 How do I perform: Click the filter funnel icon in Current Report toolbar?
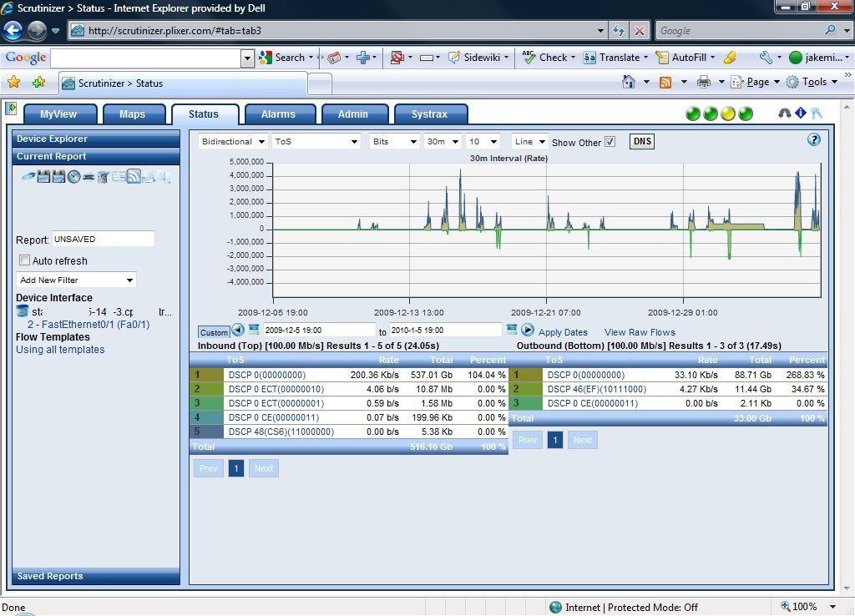(103, 176)
